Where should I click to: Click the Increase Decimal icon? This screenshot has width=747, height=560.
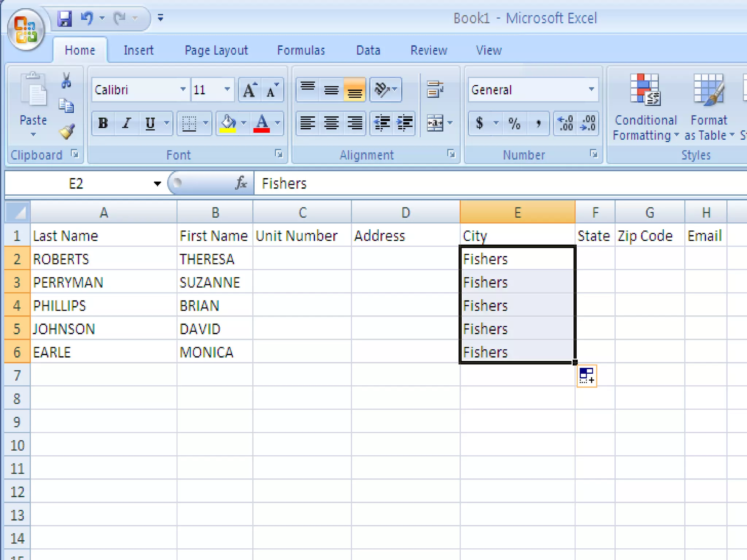coord(565,123)
